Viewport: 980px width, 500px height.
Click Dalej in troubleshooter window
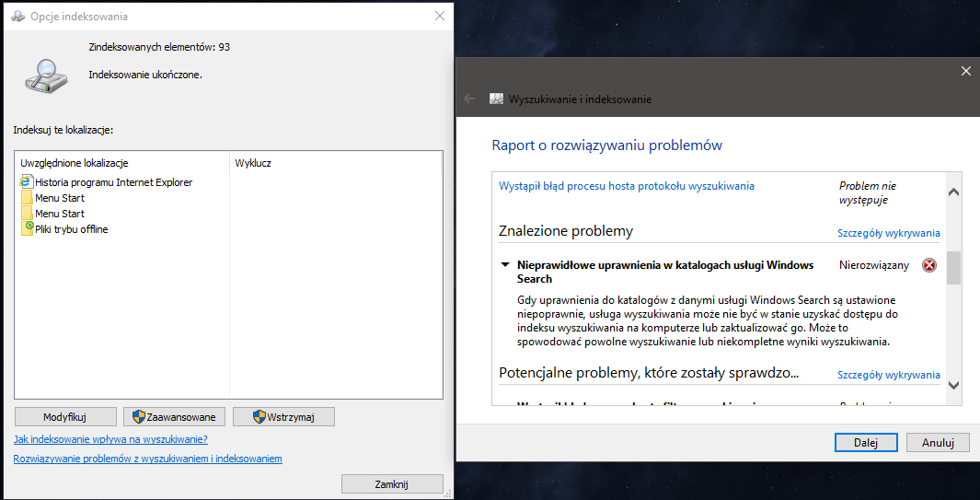point(866,442)
